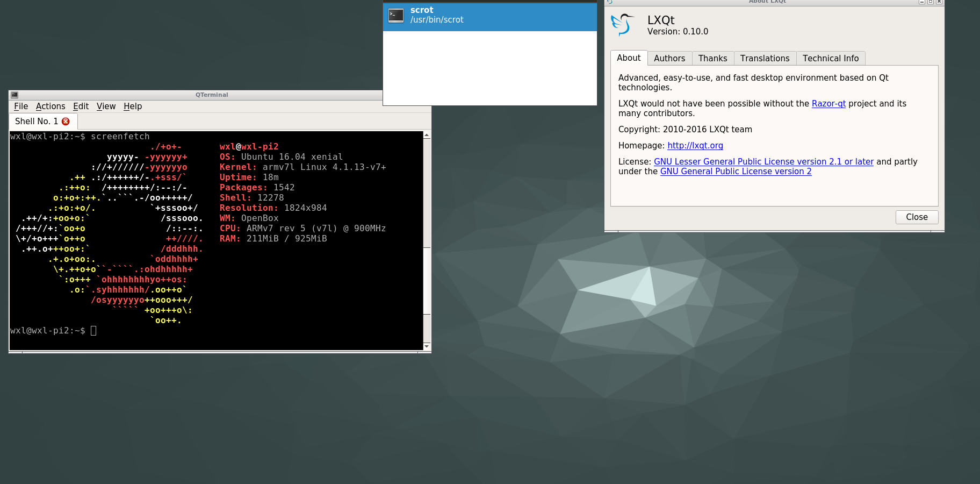Switch to the Thanks tab
The image size is (980, 484).
pos(712,59)
